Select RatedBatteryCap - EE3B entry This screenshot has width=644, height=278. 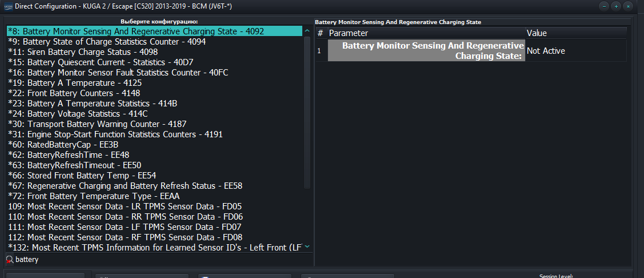click(x=63, y=145)
